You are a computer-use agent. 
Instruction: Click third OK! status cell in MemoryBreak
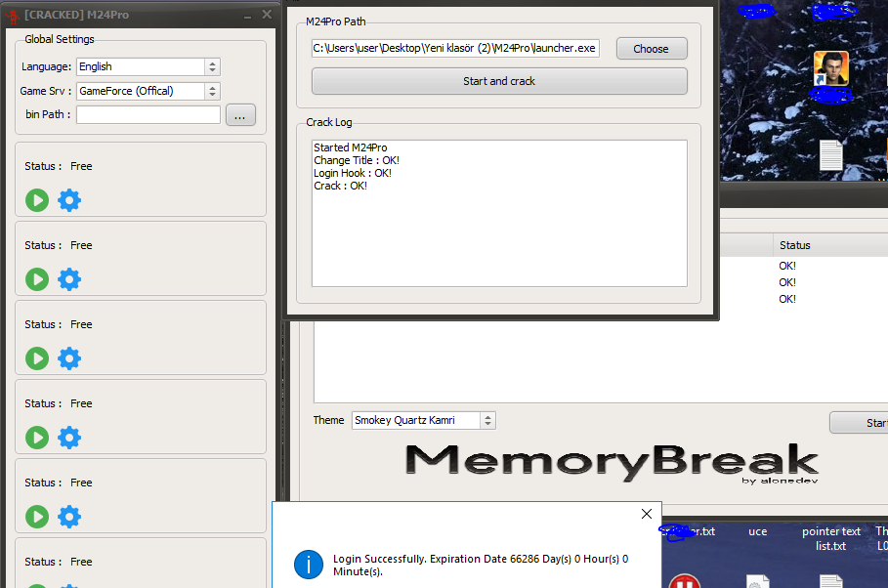click(787, 299)
